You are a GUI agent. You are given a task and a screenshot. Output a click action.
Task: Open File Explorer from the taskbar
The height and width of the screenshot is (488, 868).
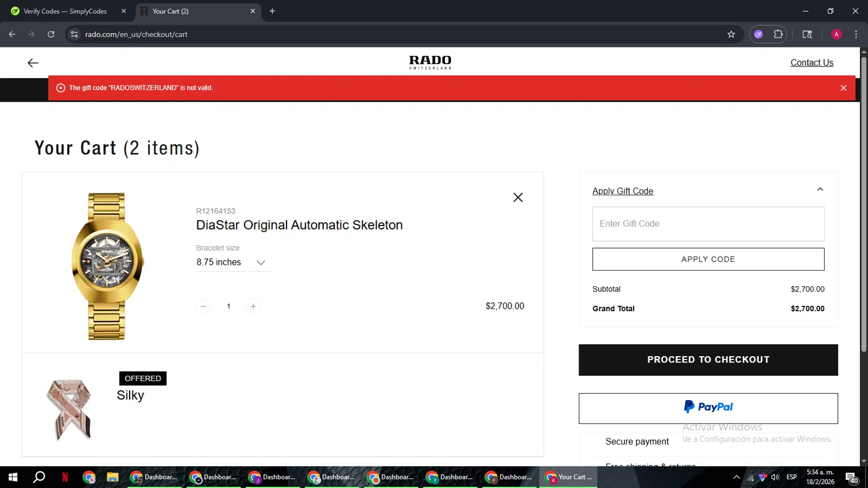coord(112,477)
